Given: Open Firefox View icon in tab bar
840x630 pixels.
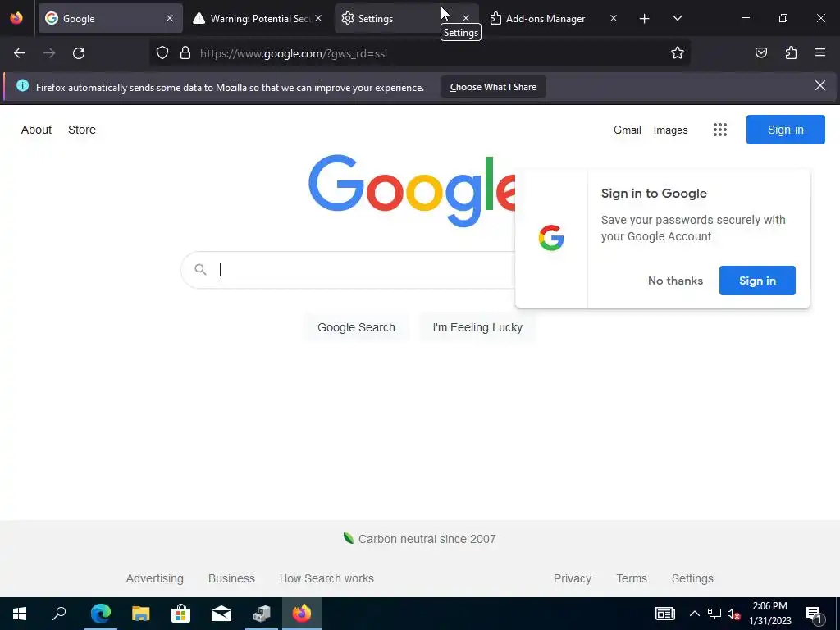Looking at the screenshot, I should [16, 18].
